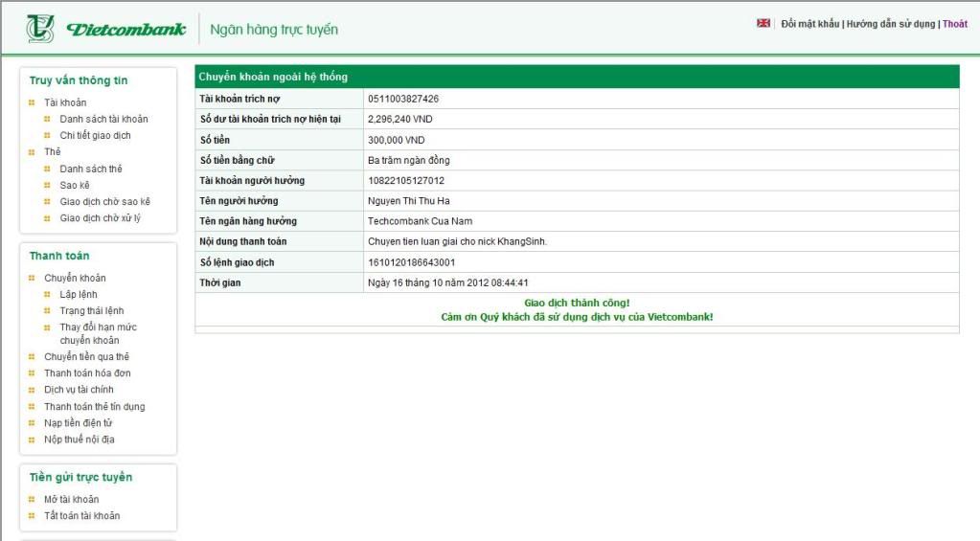
Task: Click bullet icon beside Tất toán tài khoản
Action: (32, 516)
